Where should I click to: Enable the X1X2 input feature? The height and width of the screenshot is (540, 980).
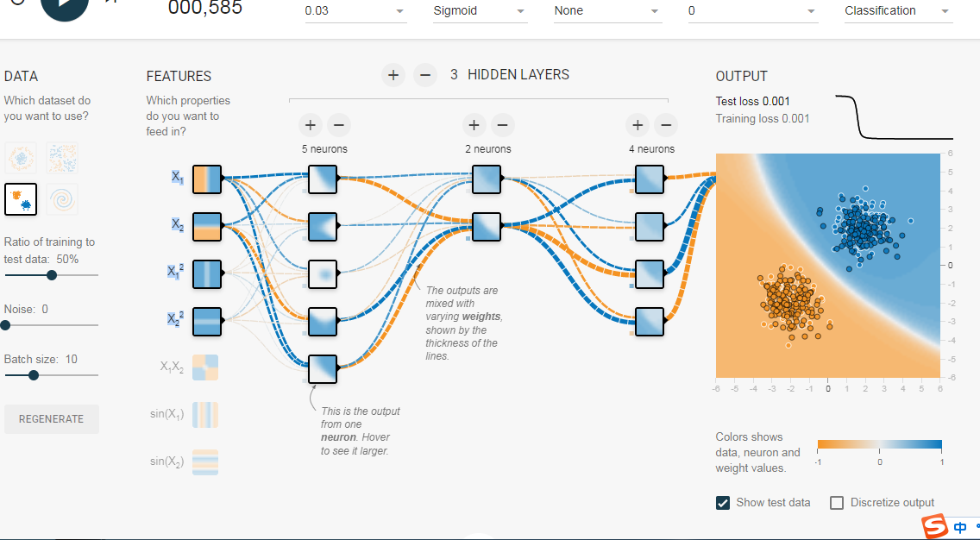205,367
